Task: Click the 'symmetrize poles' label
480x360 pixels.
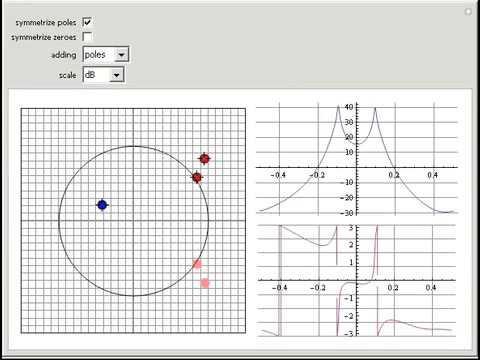Action: point(46,23)
